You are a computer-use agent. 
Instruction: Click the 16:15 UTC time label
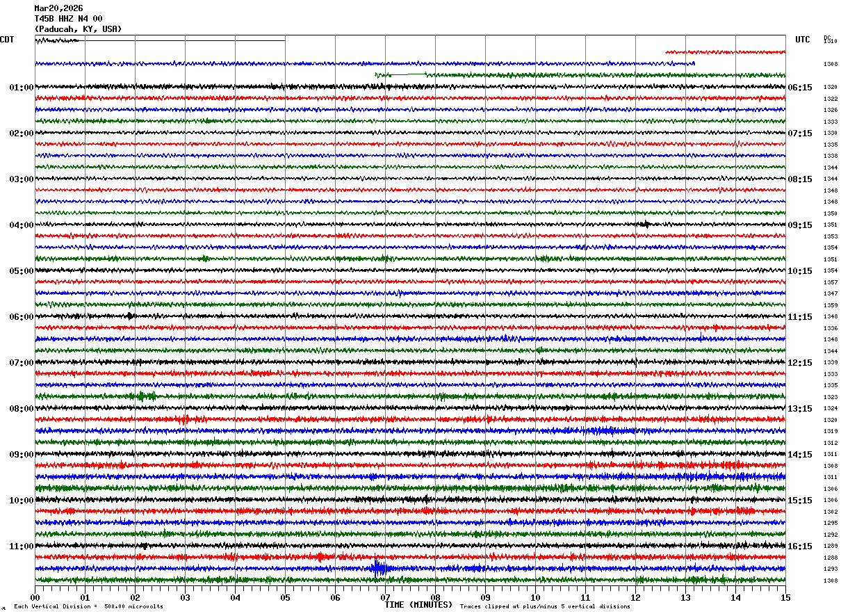tap(800, 546)
